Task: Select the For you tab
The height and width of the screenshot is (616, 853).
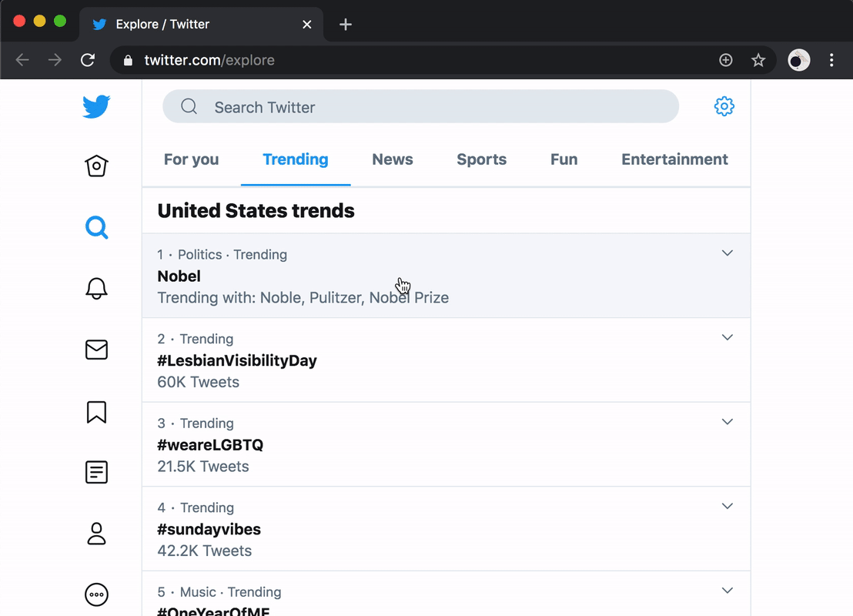Action: tap(191, 159)
